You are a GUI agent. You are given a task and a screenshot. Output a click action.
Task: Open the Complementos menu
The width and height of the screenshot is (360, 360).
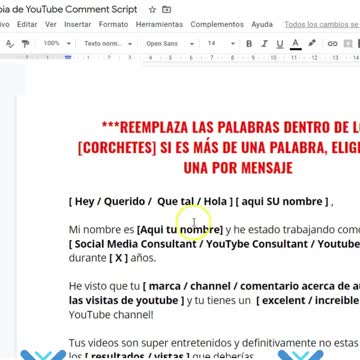click(217, 24)
